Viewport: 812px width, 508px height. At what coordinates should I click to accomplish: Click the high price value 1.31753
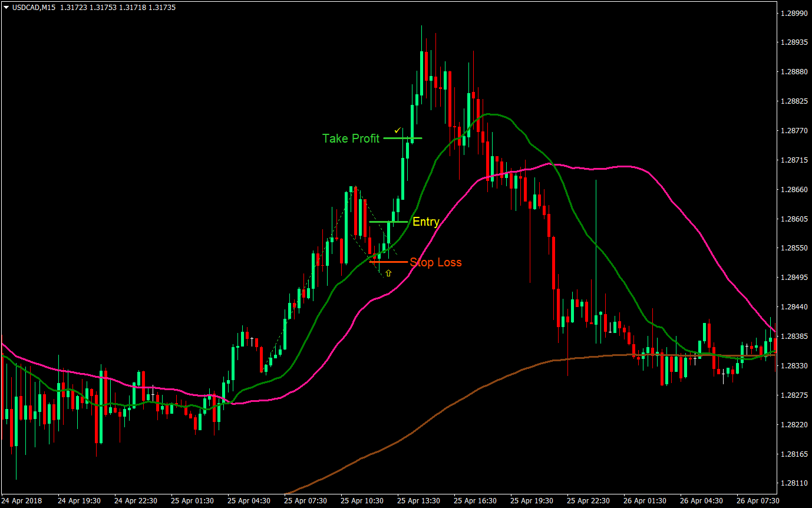(103, 8)
